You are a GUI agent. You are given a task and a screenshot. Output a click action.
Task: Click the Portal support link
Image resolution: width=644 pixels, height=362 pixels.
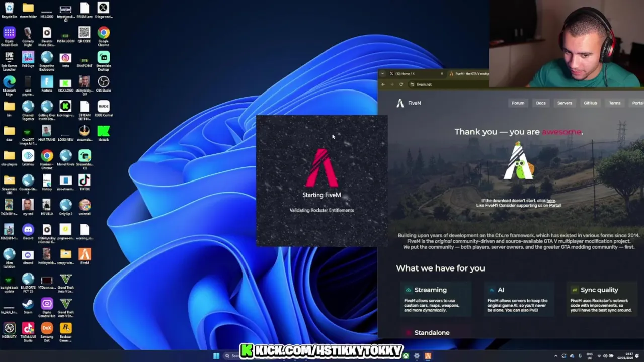[x=554, y=205]
